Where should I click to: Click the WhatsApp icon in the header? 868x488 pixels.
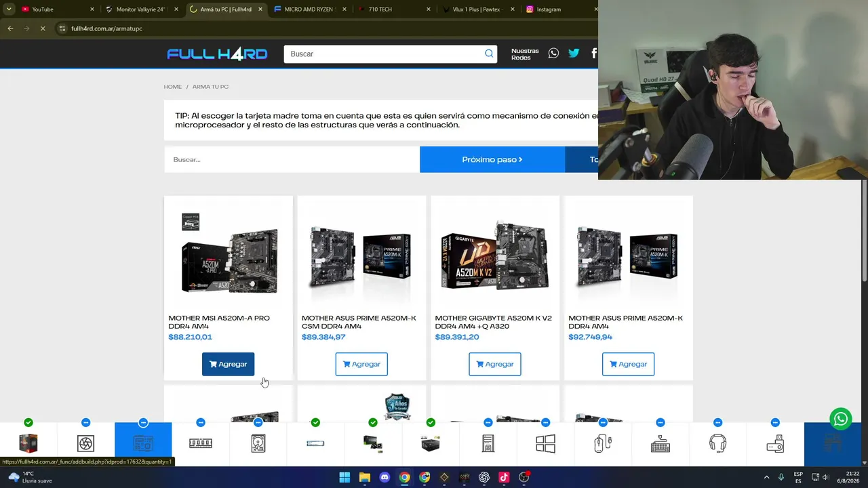553,54
